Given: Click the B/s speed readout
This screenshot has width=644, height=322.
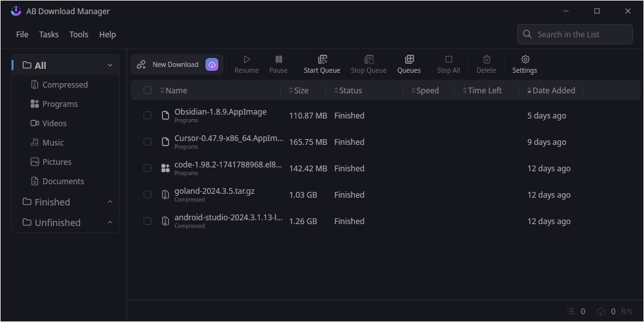Looking at the screenshot, I should [627, 311].
